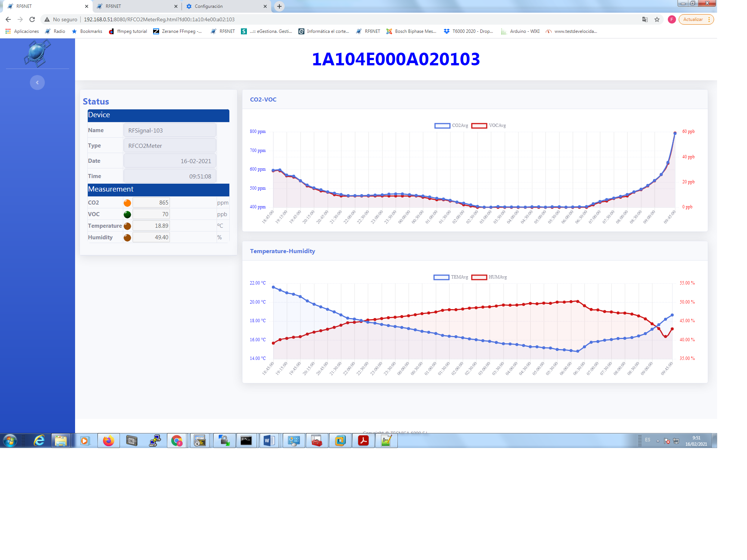747x560 pixels.
Task: Click the orange CO2 status indicator
Action: point(127,203)
